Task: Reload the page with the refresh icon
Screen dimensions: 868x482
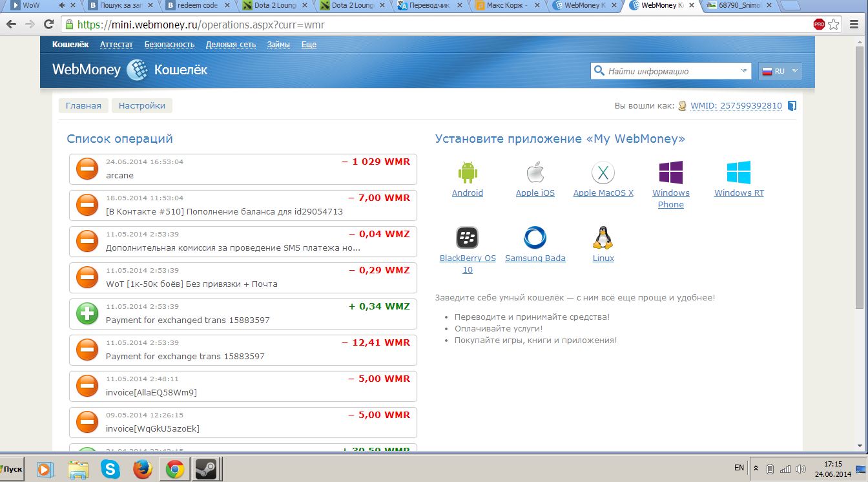Action: click(x=48, y=25)
